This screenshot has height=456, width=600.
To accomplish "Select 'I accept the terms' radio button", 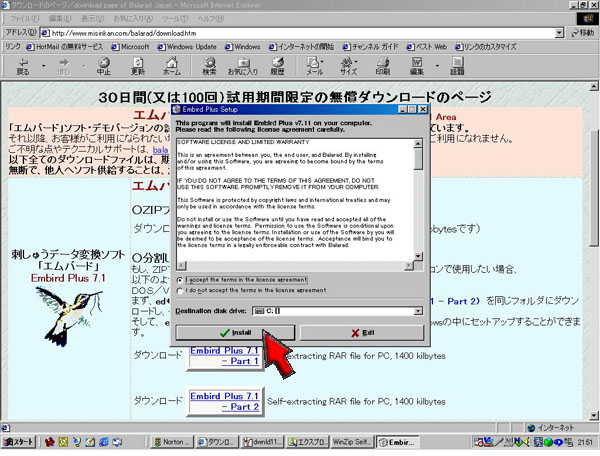I will coord(180,280).
